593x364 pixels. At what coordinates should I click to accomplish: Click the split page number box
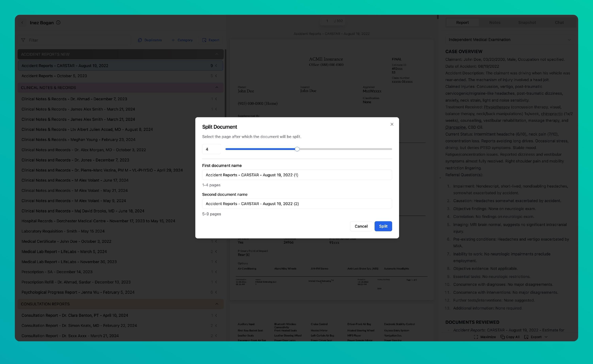tap(211, 149)
